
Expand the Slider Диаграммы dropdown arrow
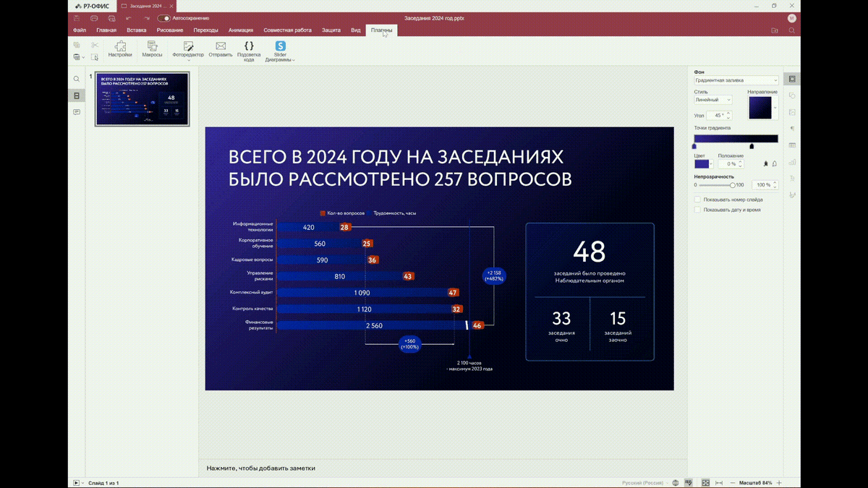point(294,60)
